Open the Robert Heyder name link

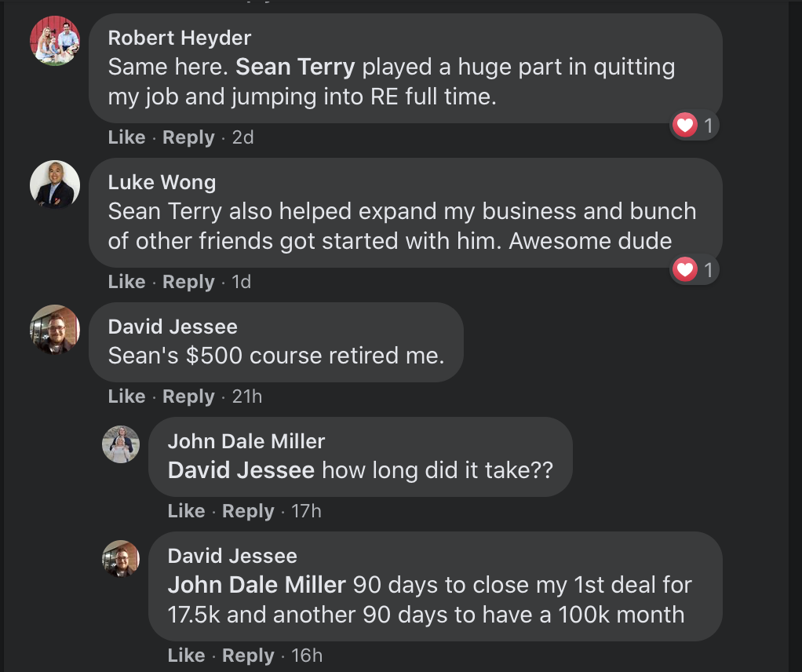coord(180,38)
